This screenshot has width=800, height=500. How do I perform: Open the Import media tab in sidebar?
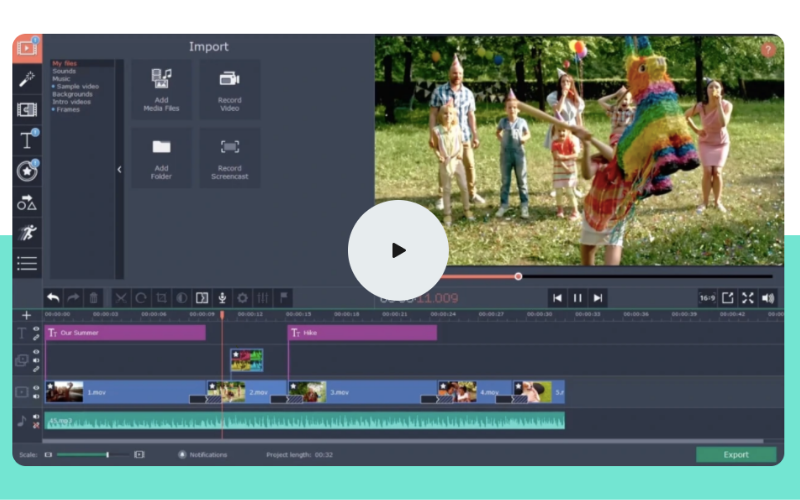point(27,48)
